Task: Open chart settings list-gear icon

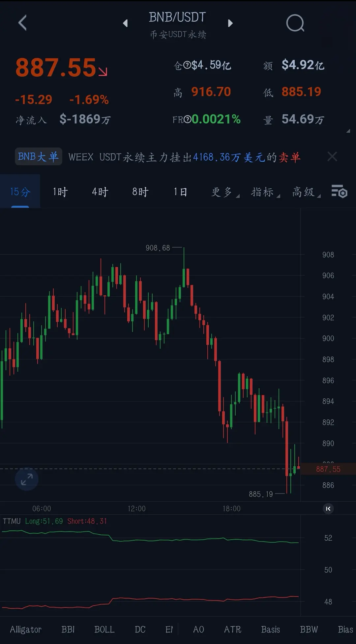Action: (x=339, y=191)
